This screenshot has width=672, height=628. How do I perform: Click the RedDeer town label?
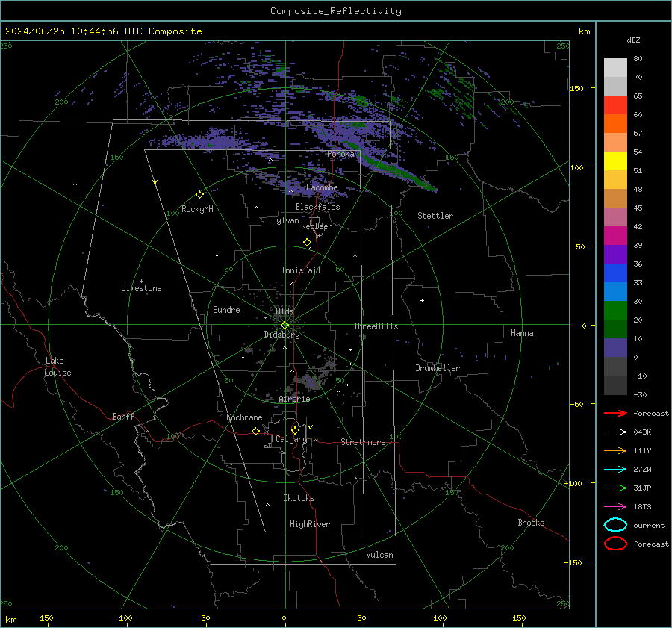317,226
